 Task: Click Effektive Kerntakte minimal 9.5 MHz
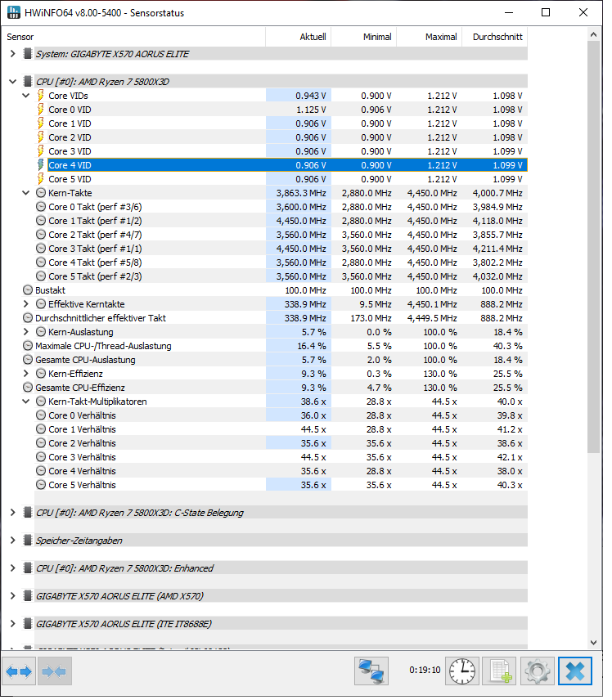[376, 305]
